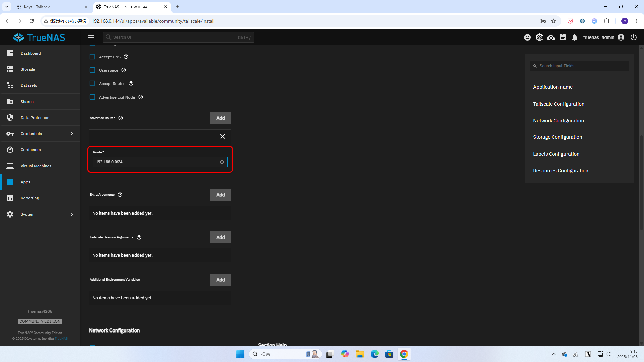Open the alerts bell icon
Viewport: 644px width, 362px height.
575,37
